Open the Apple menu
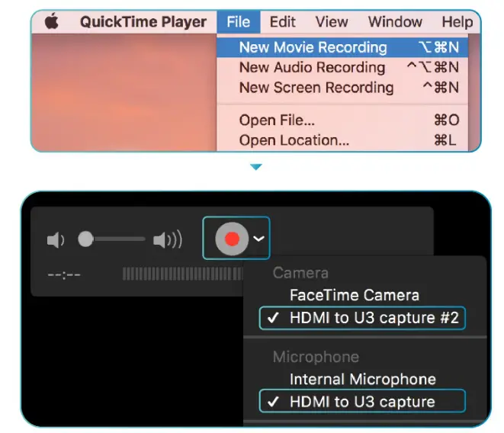The image size is (504, 433). pyautogui.click(x=52, y=21)
